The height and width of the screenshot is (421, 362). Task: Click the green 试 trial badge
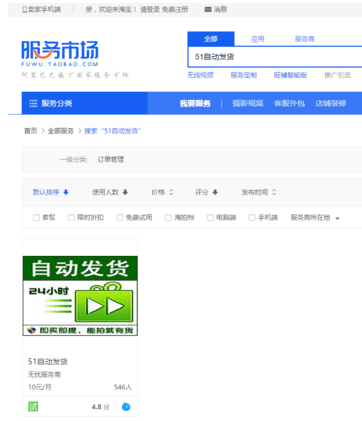(33, 407)
